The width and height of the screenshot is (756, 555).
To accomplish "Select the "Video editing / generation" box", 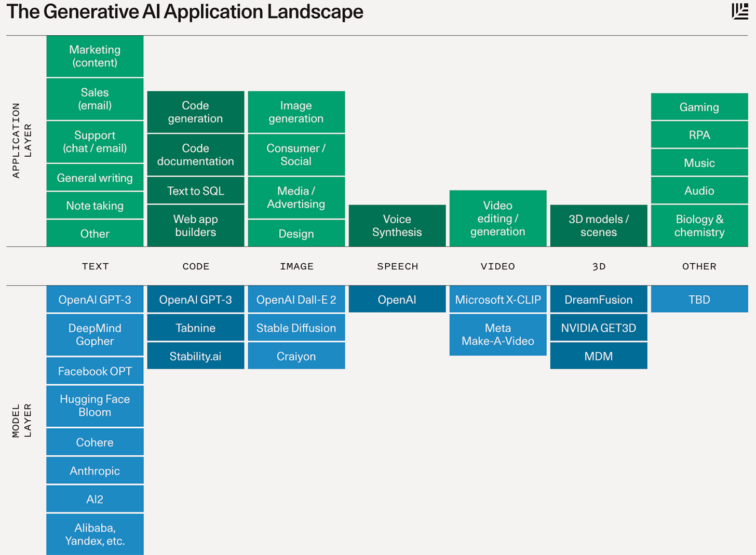I will click(x=498, y=218).
